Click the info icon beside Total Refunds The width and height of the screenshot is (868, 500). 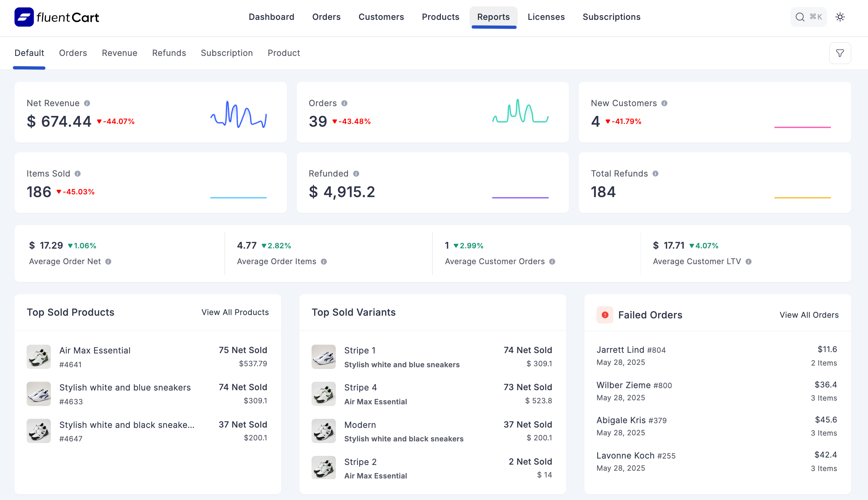pos(655,174)
